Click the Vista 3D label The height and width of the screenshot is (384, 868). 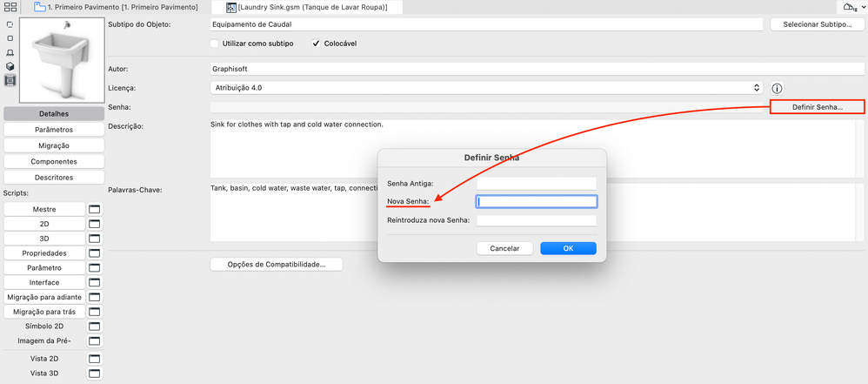pyautogui.click(x=44, y=373)
